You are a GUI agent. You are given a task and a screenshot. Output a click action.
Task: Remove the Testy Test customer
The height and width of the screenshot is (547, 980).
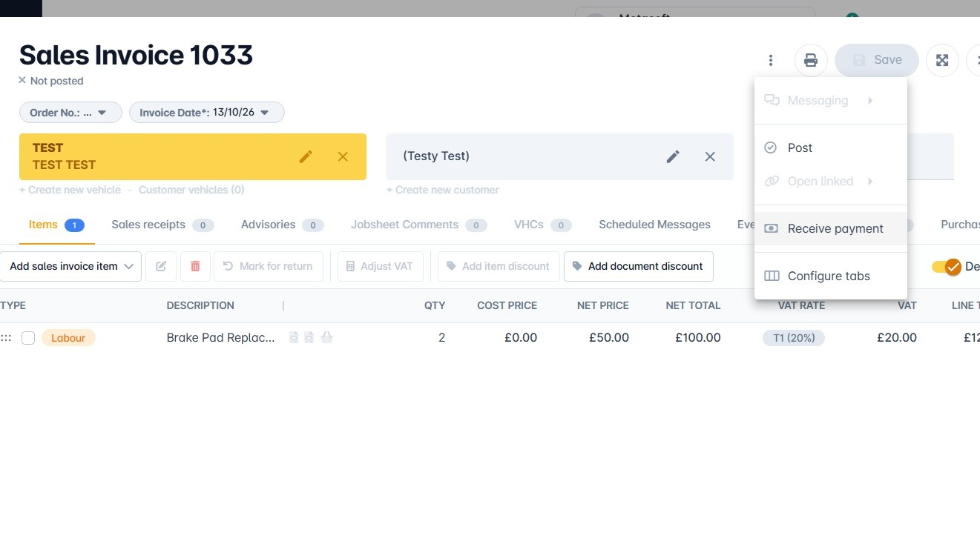pyautogui.click(x=710, y=156)
